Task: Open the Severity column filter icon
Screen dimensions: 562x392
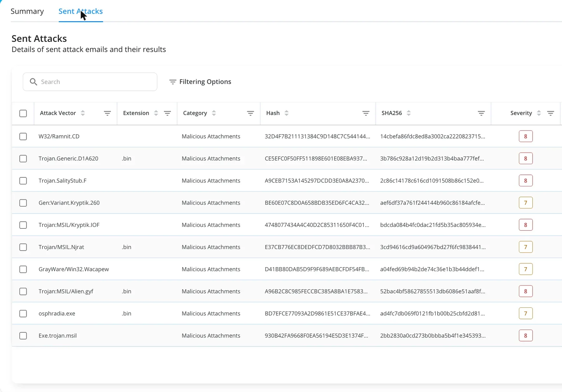Action: point(551,113)
